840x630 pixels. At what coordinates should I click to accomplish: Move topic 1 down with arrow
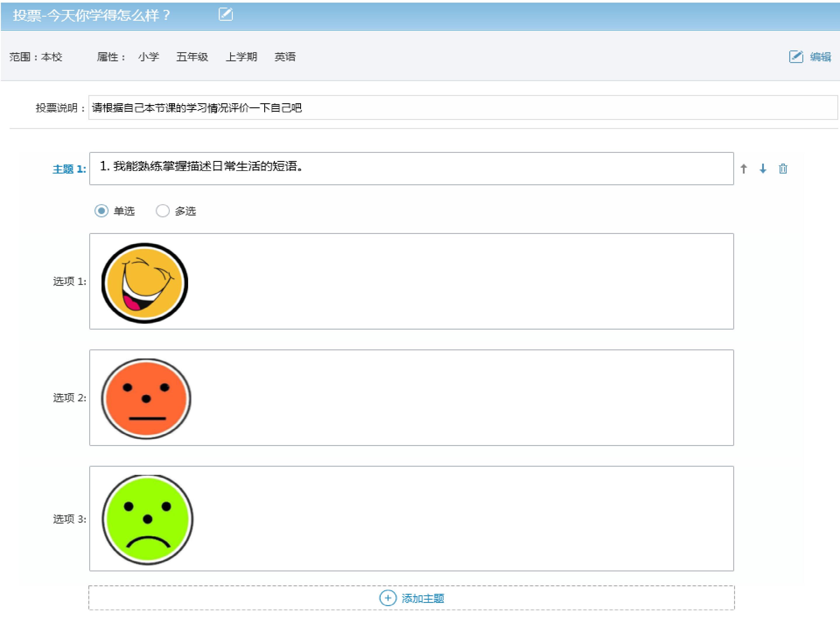point(762,169)
